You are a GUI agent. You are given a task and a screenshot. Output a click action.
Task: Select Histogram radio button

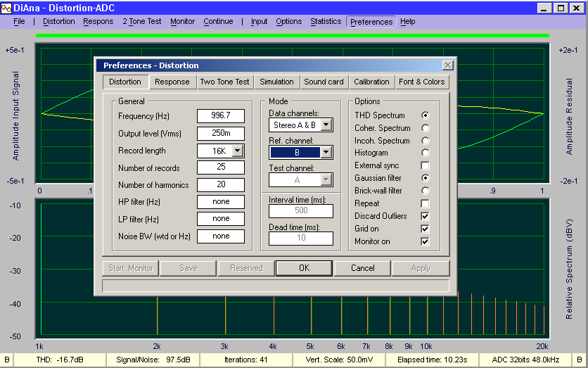[x=425, y=153]
